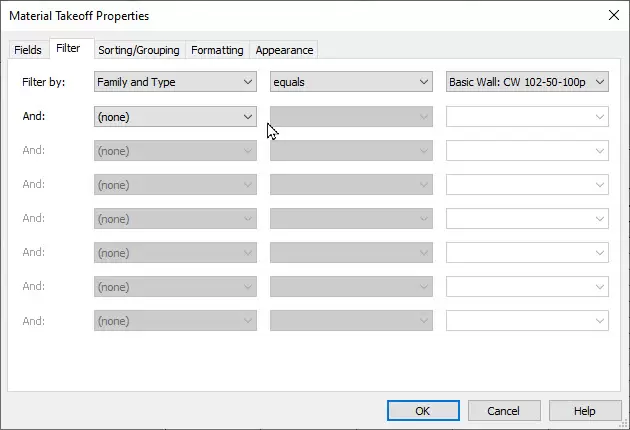
Task: Switch to the Fields tab
Action: tap(27, 50)
